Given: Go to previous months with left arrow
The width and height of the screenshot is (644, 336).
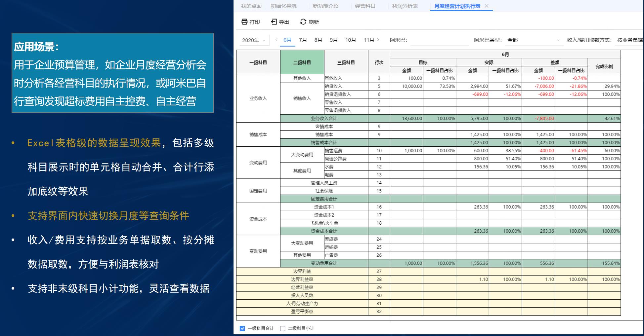Looking at the screenshot, I should tap(277, 40).
